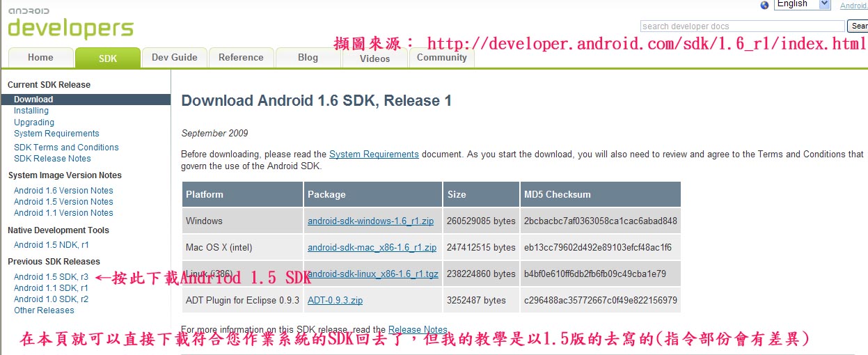
Task: Click checksum eb13cc79602d492e89103efcf48ac1f6
Action: pos(601,247)
